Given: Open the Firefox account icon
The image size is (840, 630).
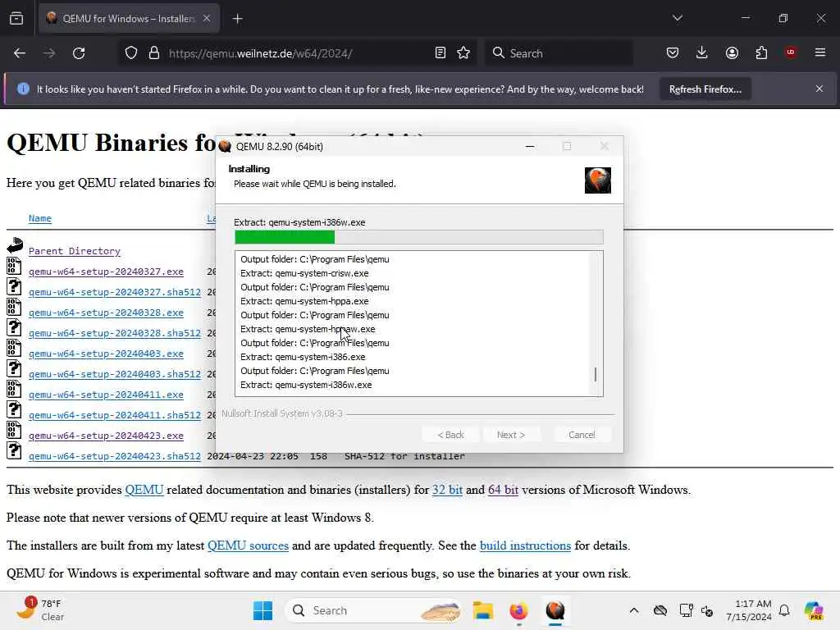Looking at the screenshot, I should point(732,53).
